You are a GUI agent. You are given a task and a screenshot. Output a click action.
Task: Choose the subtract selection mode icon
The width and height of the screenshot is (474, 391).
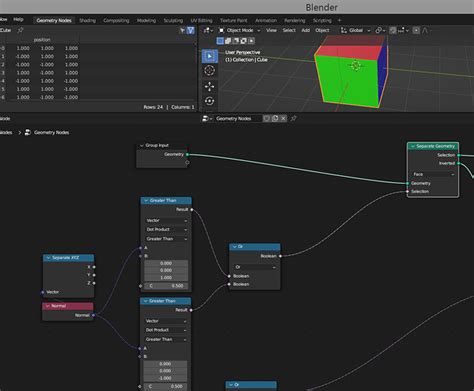click(236, 41)
